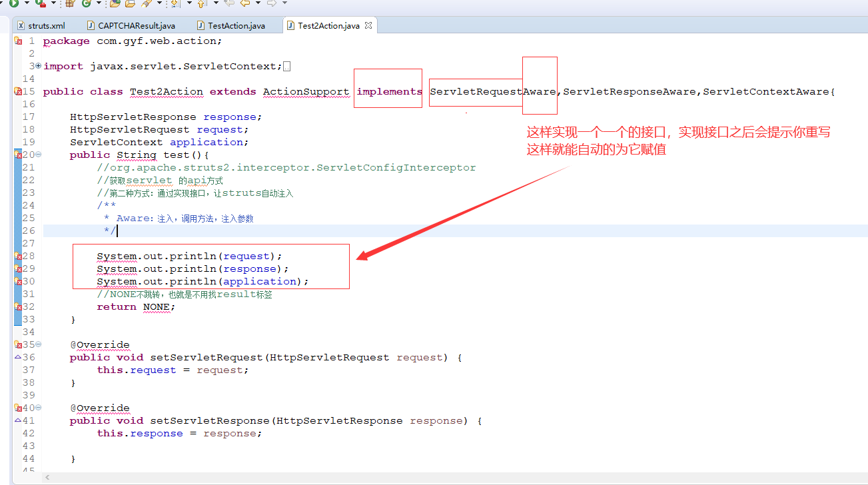This screenshot has height=485, width=868.
Task: Click this.request = request on line 37
Action: coord(173,370)
